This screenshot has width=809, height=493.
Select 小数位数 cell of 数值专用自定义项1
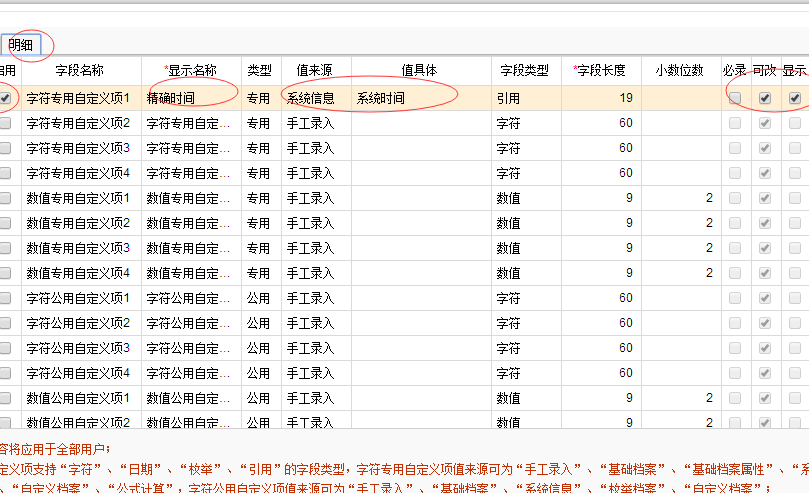[x=681, y=198]
